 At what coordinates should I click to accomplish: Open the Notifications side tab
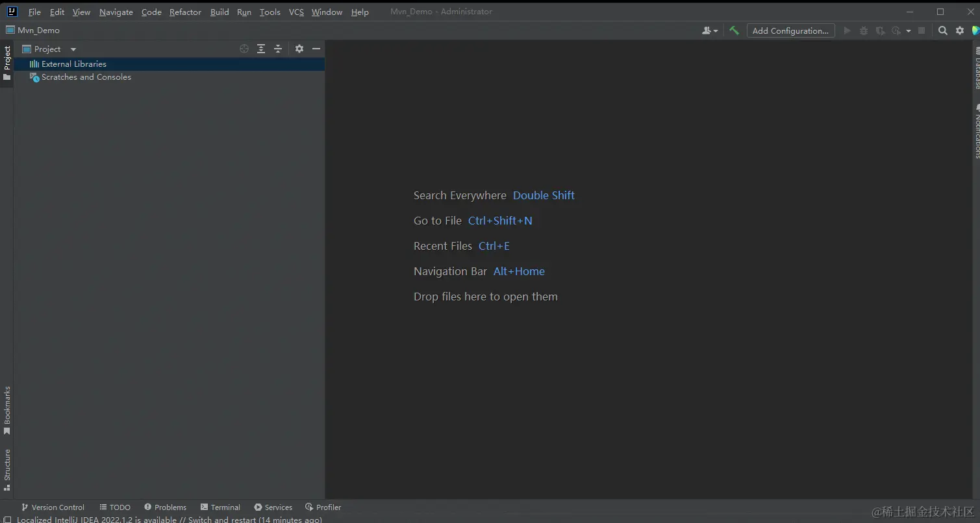coord(976,130)
